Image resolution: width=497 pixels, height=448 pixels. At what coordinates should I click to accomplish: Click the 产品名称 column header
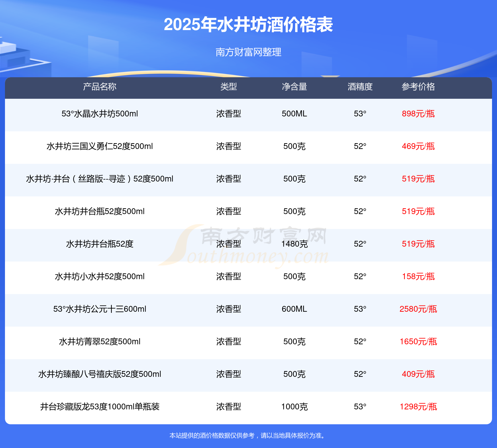tap(100, 87)
